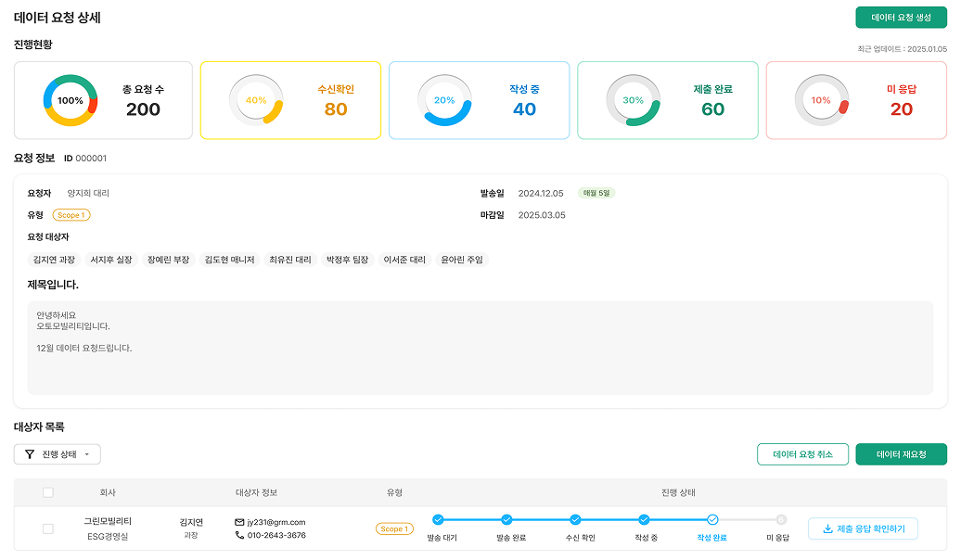Click the 수신 확인 step check icon
Image resolution: width=961 pixels, height=560 pixels.
pyautogui.click(x=575, y=519)
